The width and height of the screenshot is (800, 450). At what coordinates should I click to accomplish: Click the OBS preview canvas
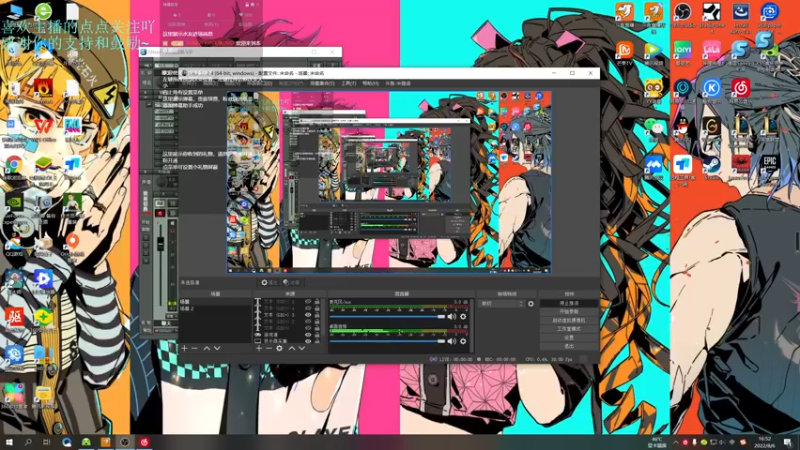[x=389, y=182]
